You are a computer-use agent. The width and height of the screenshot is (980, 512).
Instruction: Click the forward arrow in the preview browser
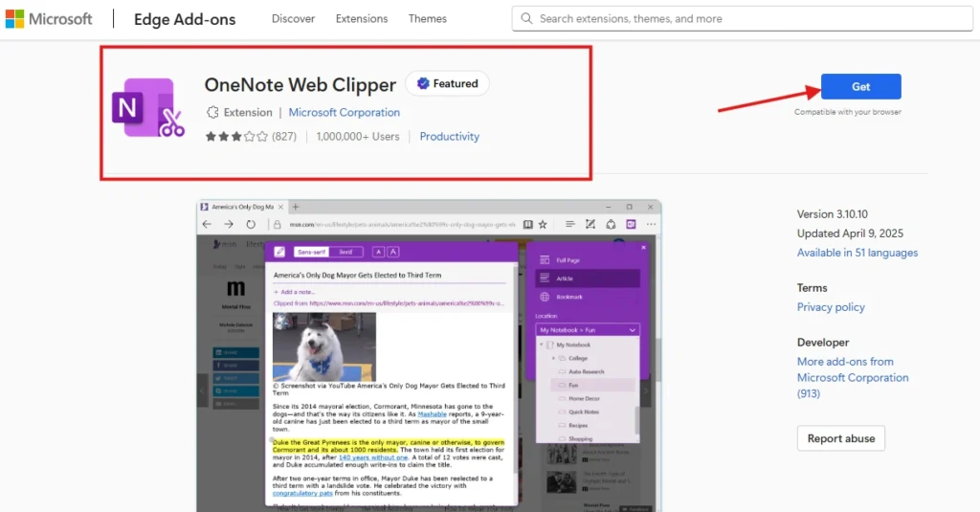point(229,225)
